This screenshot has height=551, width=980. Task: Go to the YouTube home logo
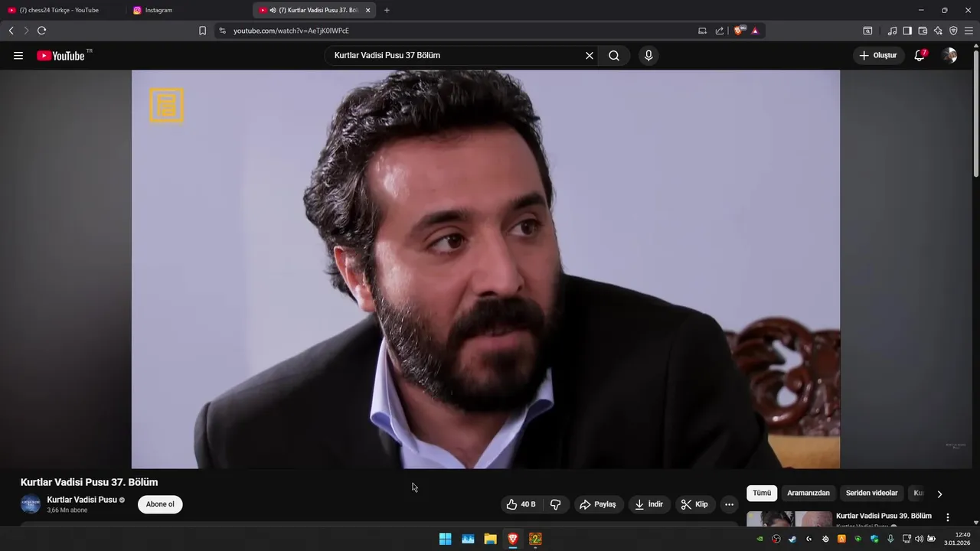tap(60, 56)
